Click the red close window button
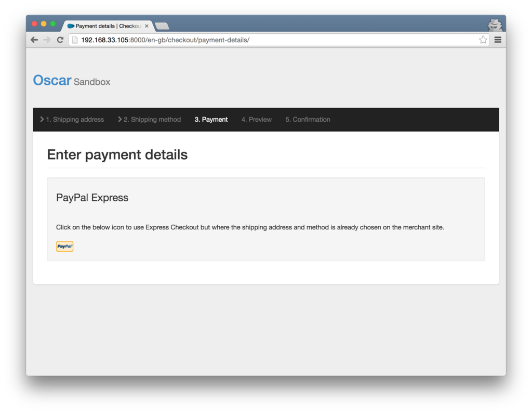The width and height of the screenshot is (532, 413). click(x=34, y=24)
